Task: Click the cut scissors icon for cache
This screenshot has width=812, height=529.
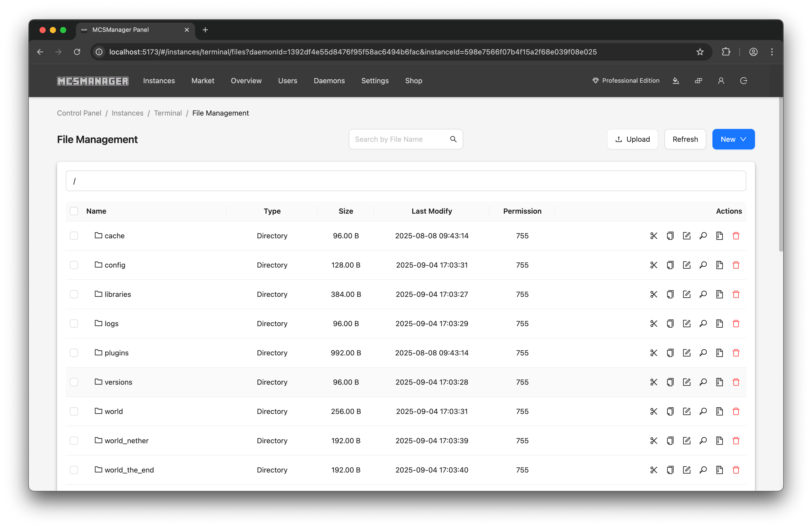Action: (x=653, y=236)
